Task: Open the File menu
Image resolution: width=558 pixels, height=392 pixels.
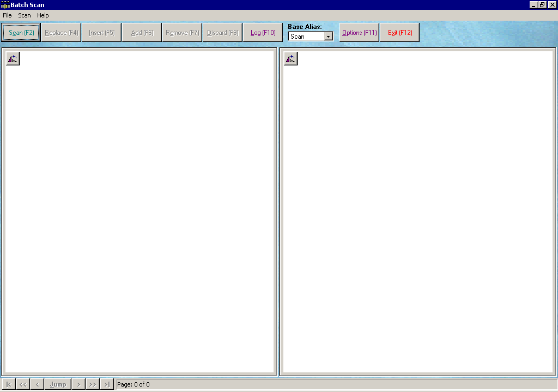Action: point(7,15)
